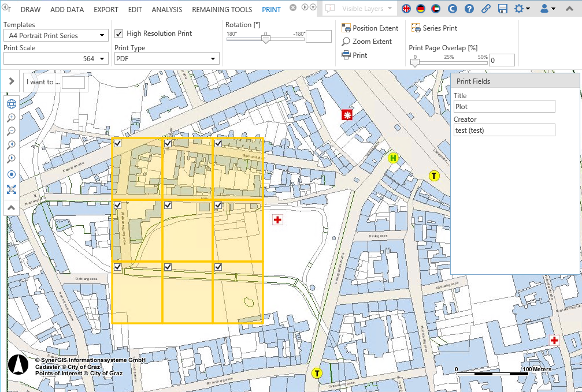Screen dimensions: 582x392
Task: Click the save floppy disk icon
Action: (x=502, y=9)
